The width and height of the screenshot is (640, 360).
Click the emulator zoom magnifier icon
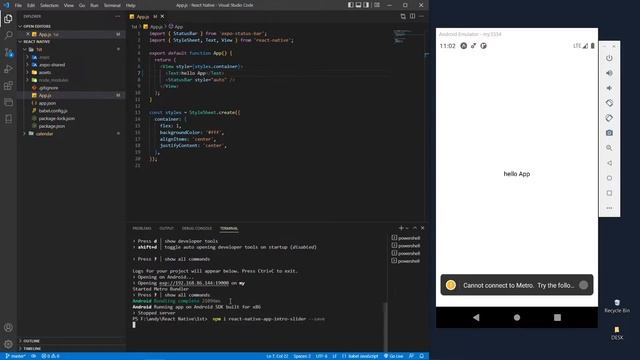click(x=609, y=148)
